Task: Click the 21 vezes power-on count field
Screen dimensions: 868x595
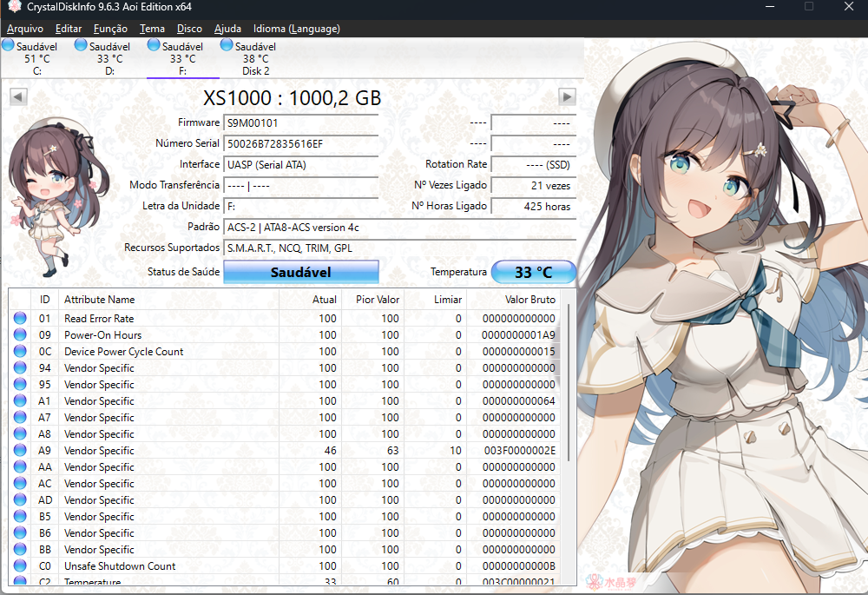Action: [x=534, y=186]
